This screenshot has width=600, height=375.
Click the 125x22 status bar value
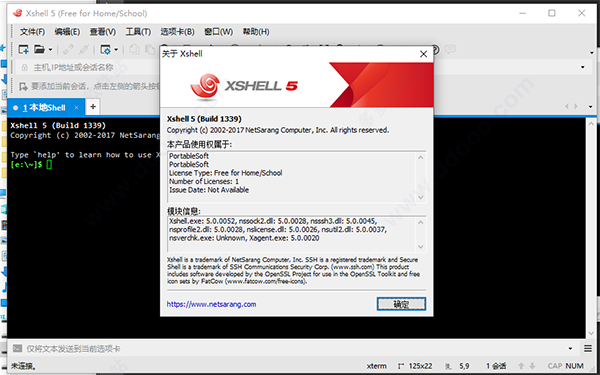(421, 366)
